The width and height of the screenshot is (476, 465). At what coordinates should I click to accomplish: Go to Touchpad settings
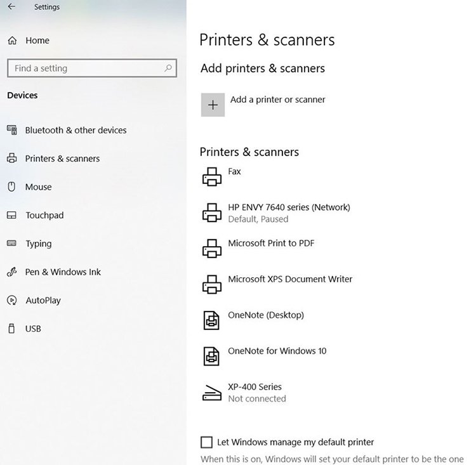click(44, 215)
